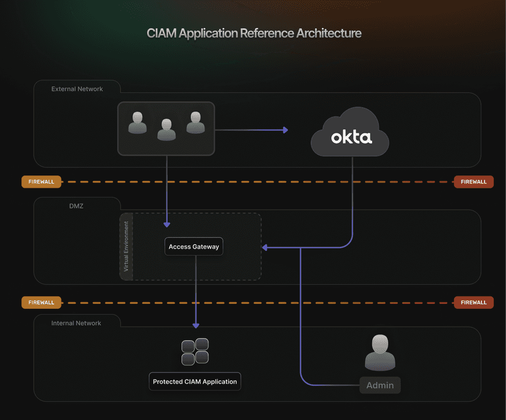Click the Access Gateway button
This screenshot has width=506, height=420.
point(194,246)
